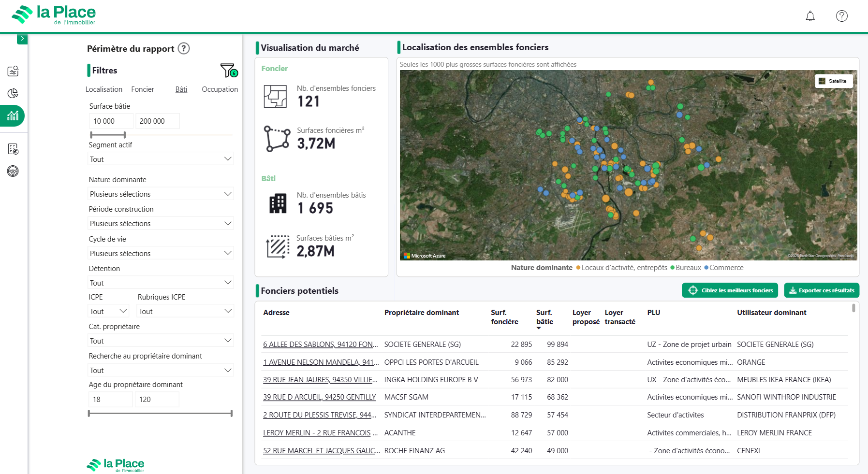
Task: Click the filter funnel icon with badge
Action: (x=229, y=71)
